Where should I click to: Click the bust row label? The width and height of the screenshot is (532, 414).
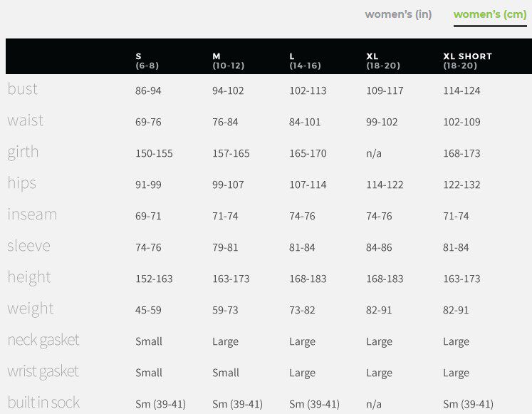coord(23,89)
